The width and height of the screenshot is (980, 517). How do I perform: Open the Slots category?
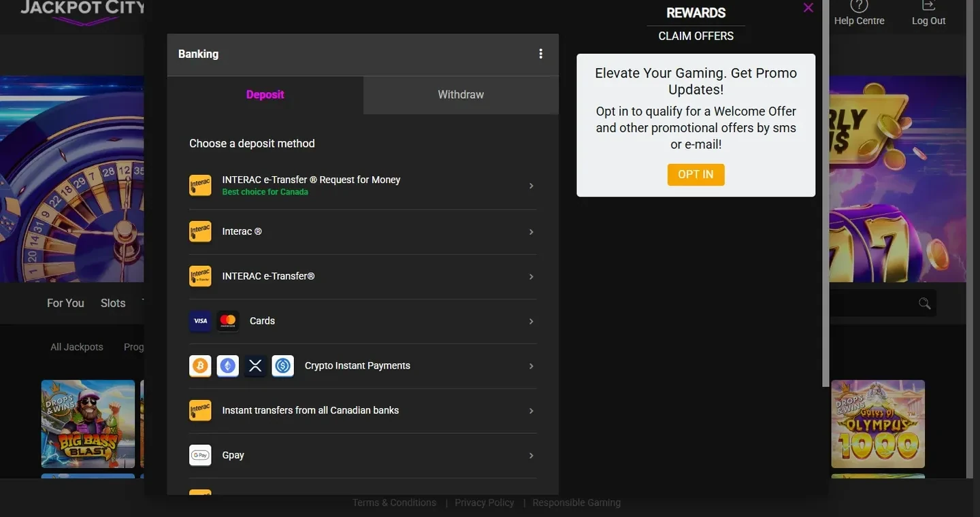point(113,303)
